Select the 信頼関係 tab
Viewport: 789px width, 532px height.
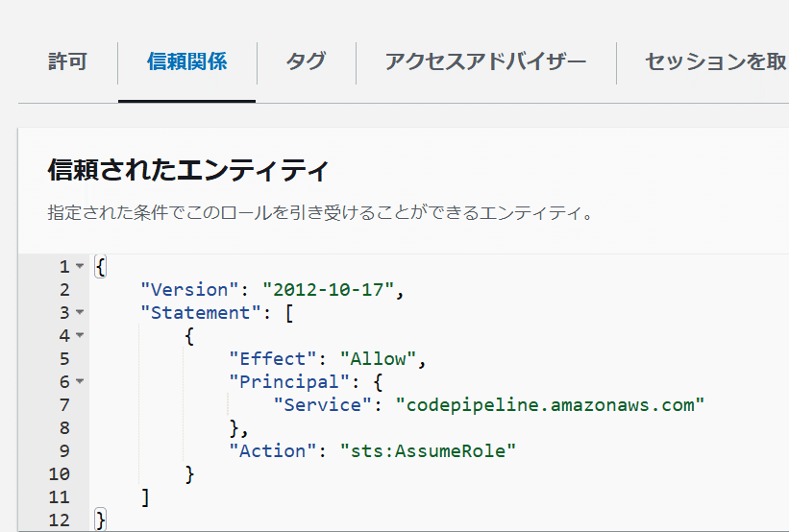[187, 61]
